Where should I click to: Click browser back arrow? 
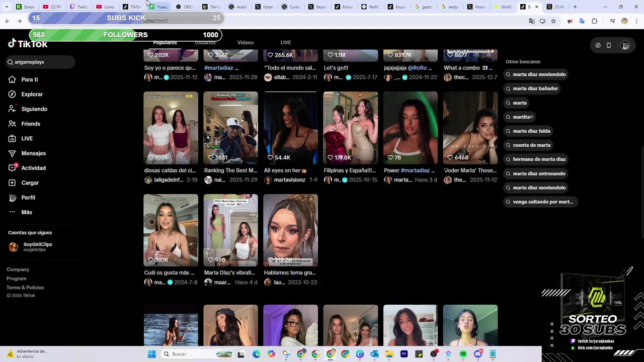tap(7, 21)
